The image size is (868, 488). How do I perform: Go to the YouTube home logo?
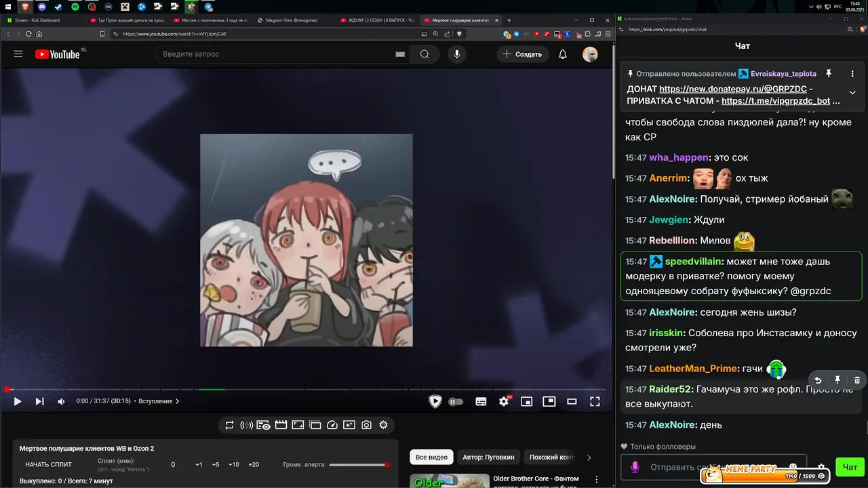pos(58,54)
